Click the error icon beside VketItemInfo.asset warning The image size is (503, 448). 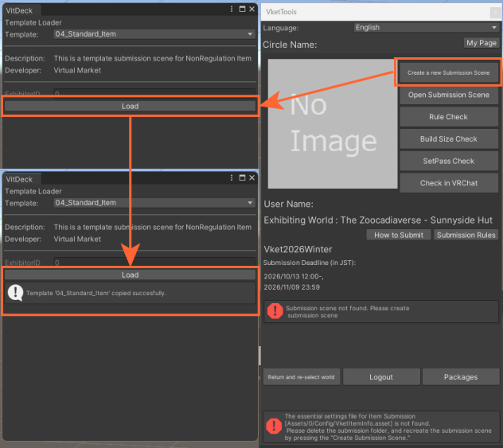274,426
